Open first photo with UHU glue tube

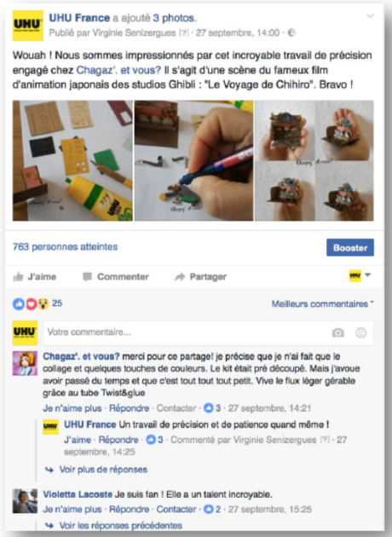coord(72,160)
